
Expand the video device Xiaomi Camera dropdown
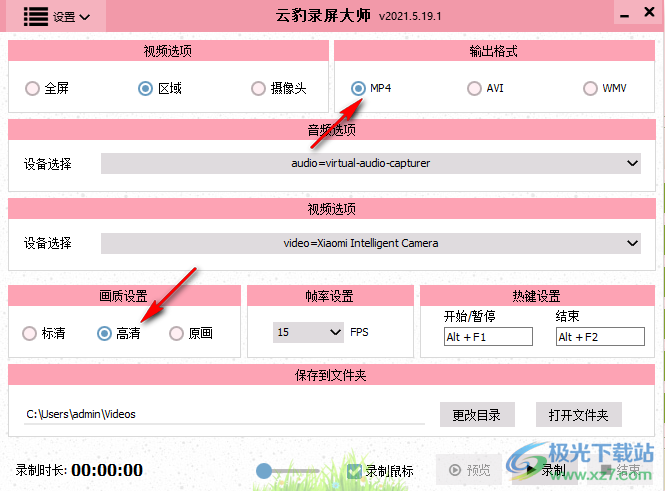pos(371,243)
